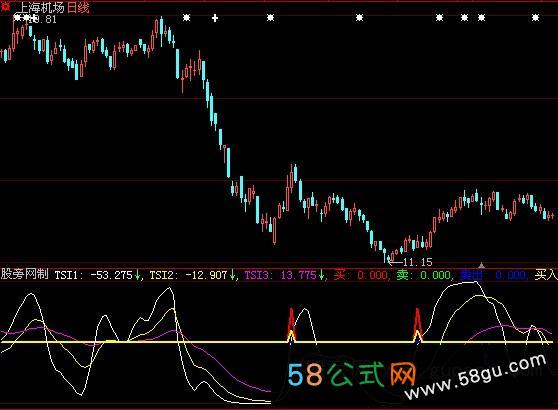Click the lone plus-shaped info marker
558x410 pixels.
(215, 18)
